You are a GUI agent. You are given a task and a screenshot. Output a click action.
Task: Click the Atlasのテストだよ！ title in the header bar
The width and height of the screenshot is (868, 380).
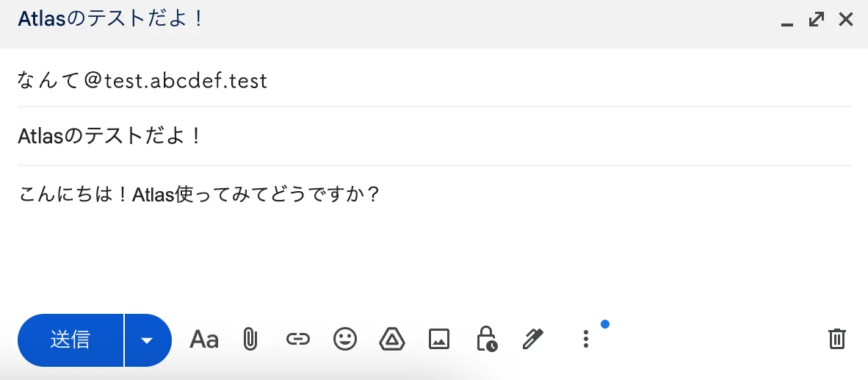click(x=110, y=19)
